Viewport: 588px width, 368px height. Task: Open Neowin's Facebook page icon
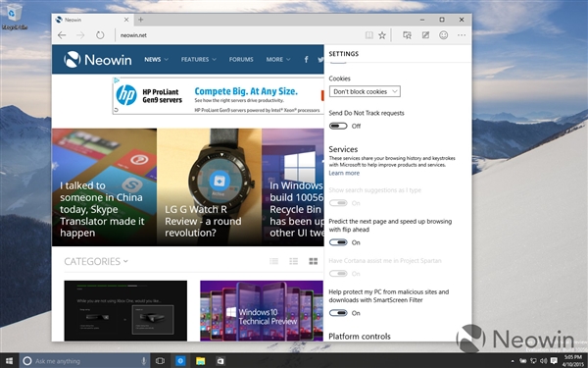(x=307, y=59)
